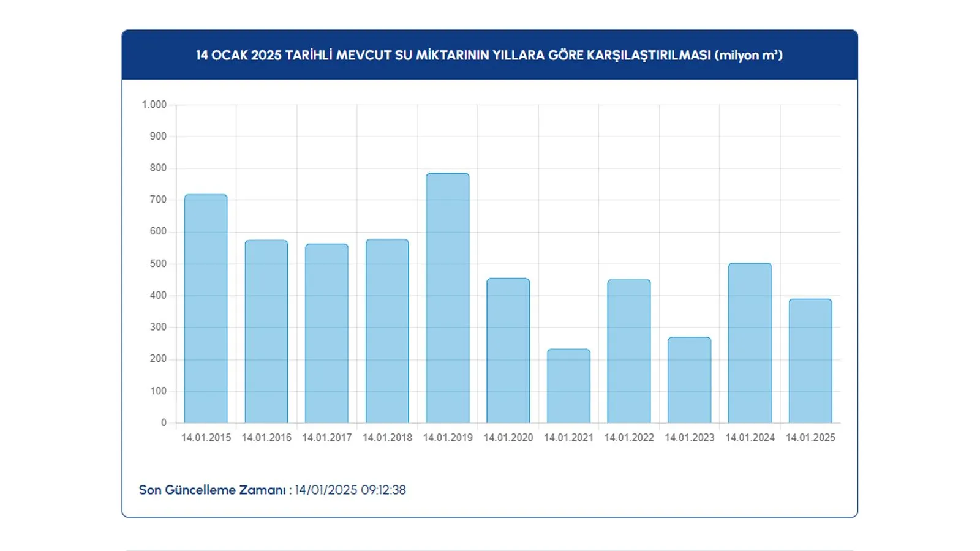The image size is (980, 551).
Task: Click the x-axis label 14.01.2020
Action: (x=508, y=438)
